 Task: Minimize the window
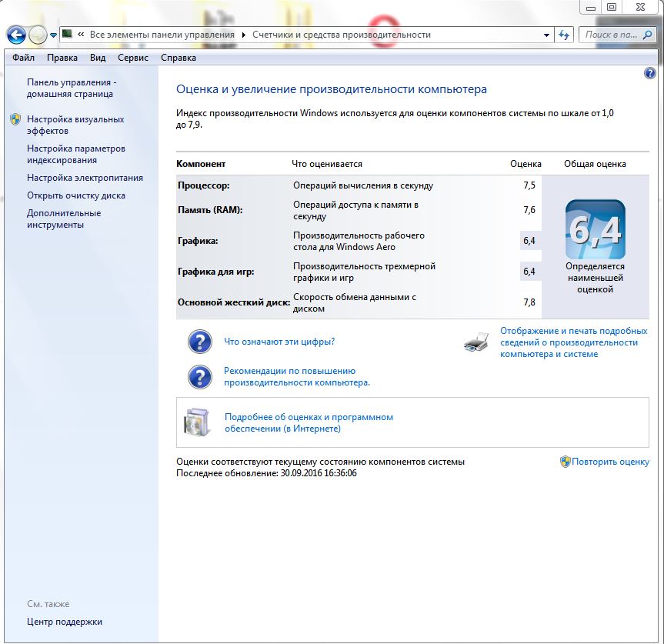pyautogui.click(x=591, y=8)
